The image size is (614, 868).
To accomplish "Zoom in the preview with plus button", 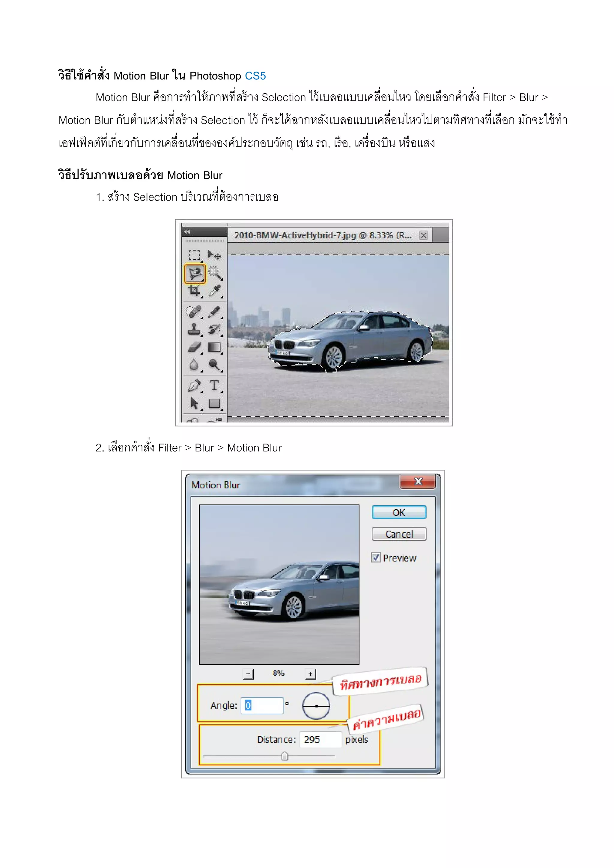I will pos(310,674).
